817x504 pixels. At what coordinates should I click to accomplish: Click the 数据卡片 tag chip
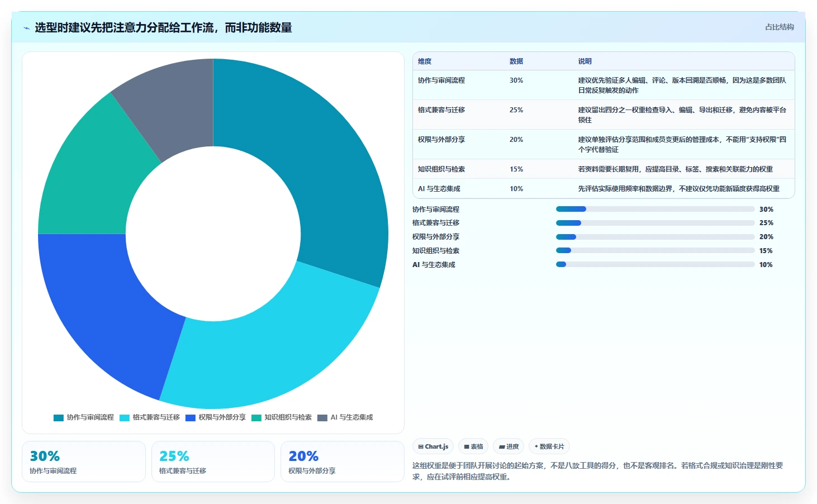549,446
